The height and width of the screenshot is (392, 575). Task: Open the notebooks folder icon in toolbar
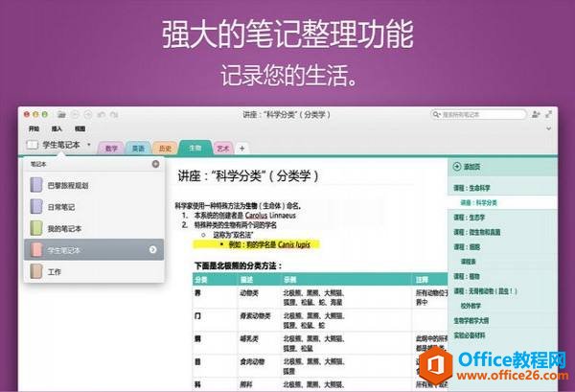click(61, 114)
